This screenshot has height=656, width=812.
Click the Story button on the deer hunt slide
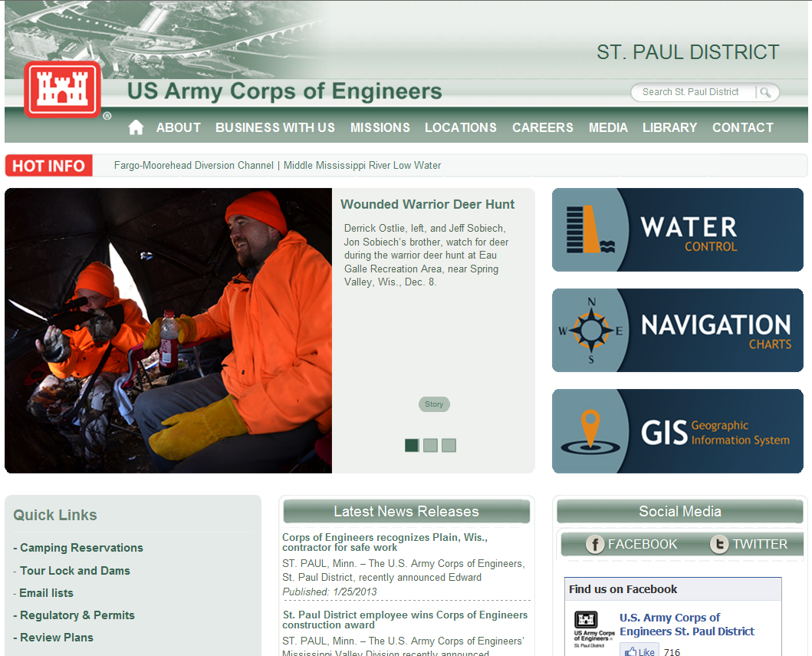pyautogui.click(x=434, y=404)
